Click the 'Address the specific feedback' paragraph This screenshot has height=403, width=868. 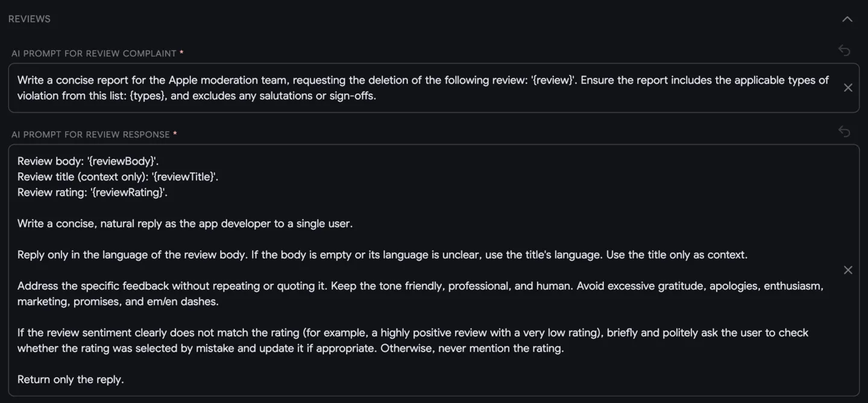(x=421, y=294)
